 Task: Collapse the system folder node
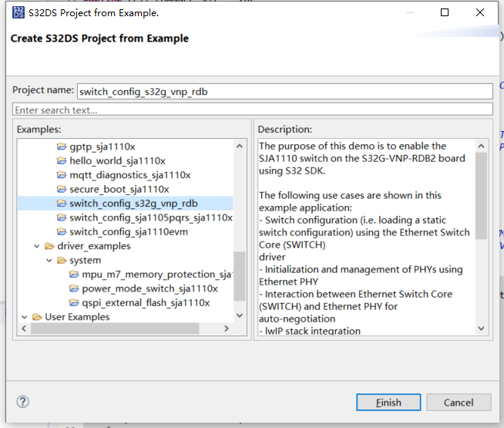(49, 260)
